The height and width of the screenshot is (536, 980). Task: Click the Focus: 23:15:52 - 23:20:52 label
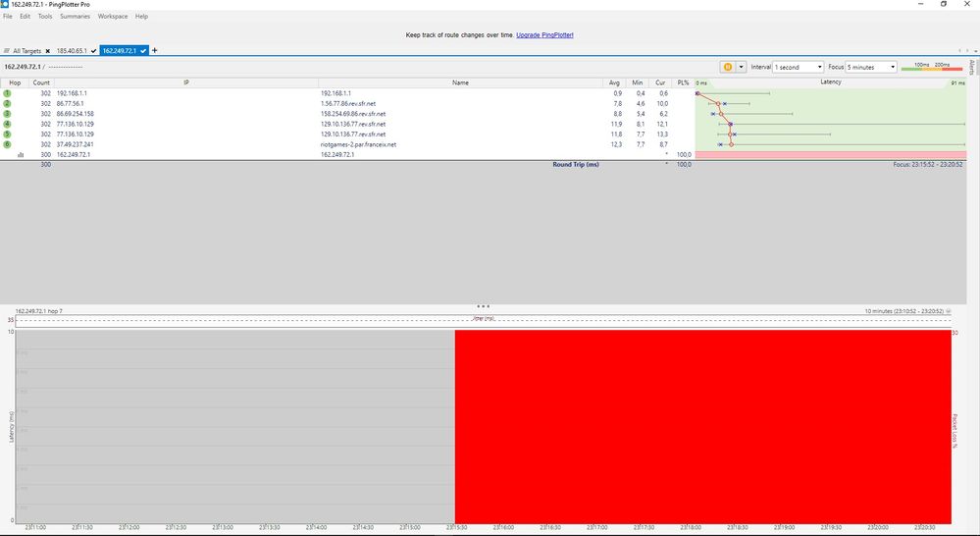click(x=927, y=165)
